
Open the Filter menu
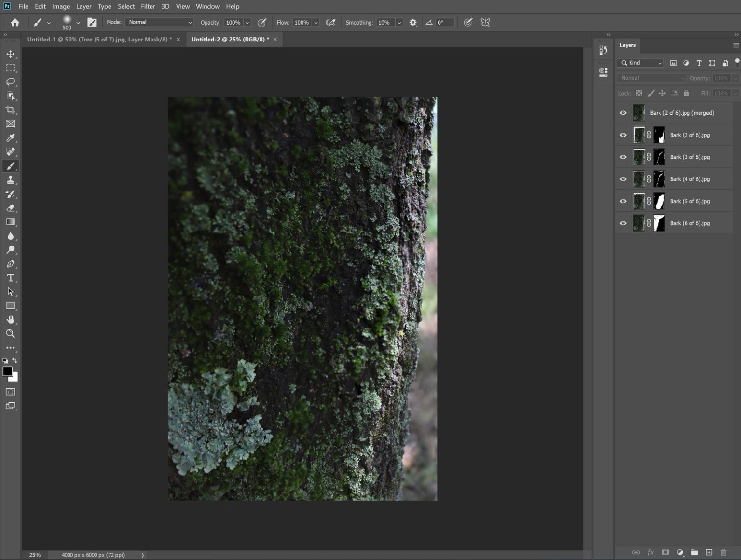click(x=148, y=6)
